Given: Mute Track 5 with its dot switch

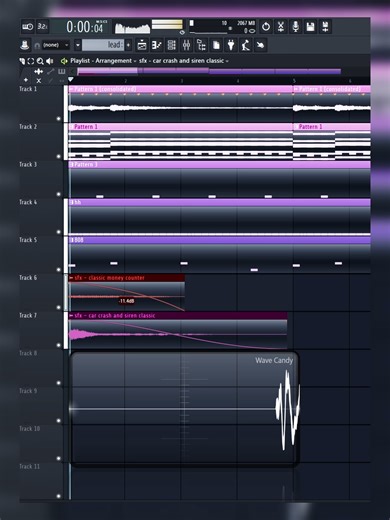Looking at the screenshot, I should pyautogui.click(x=59, y=270).
